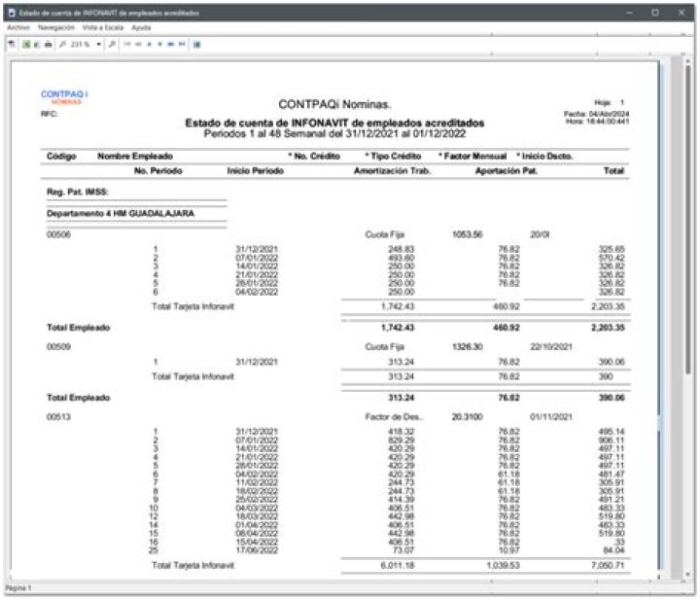Expand the zoom percentage dropdown arrow
This screenshot has height=600, width=700.
pos(99,44)
